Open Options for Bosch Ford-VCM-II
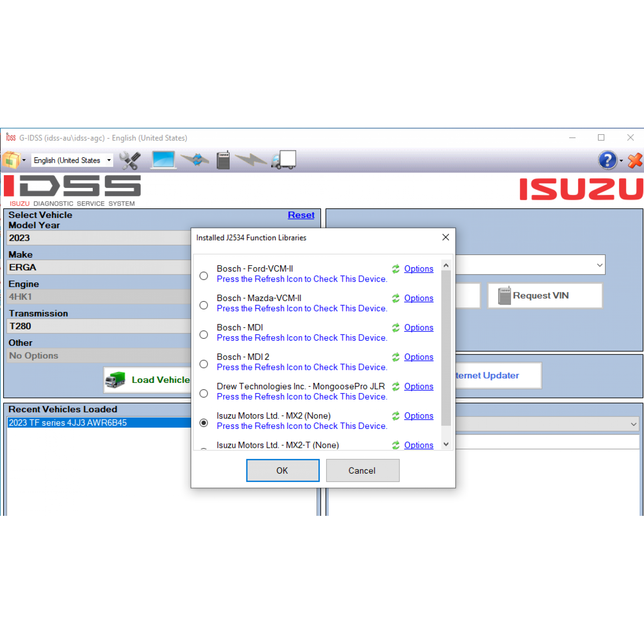The height and width of the screenshot is (644, 644). (419, 269)
